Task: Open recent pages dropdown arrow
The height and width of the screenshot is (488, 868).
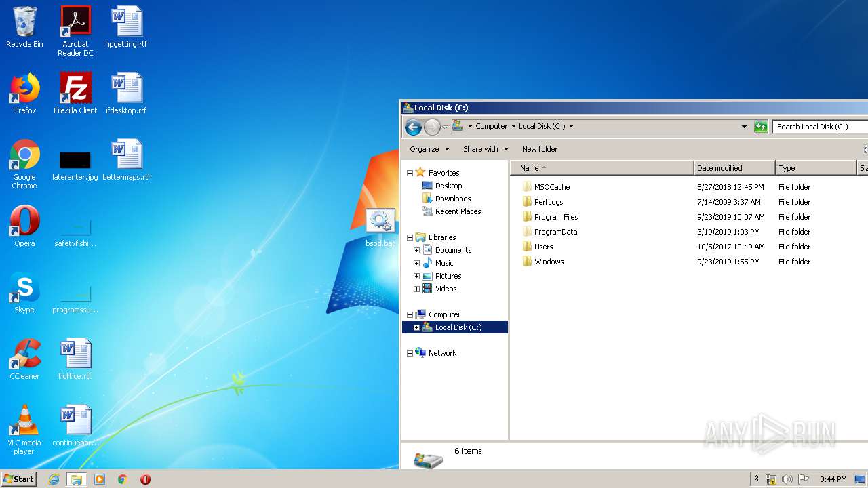Action: pos(445,127)
